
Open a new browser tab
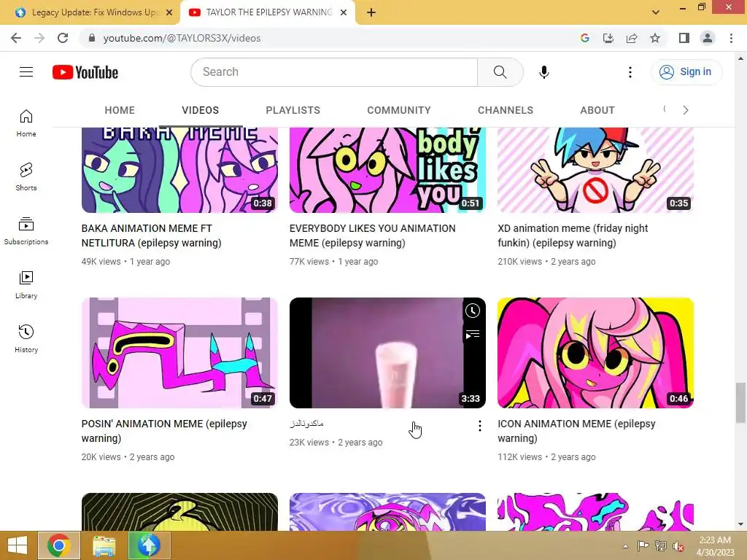click(371, 13)
